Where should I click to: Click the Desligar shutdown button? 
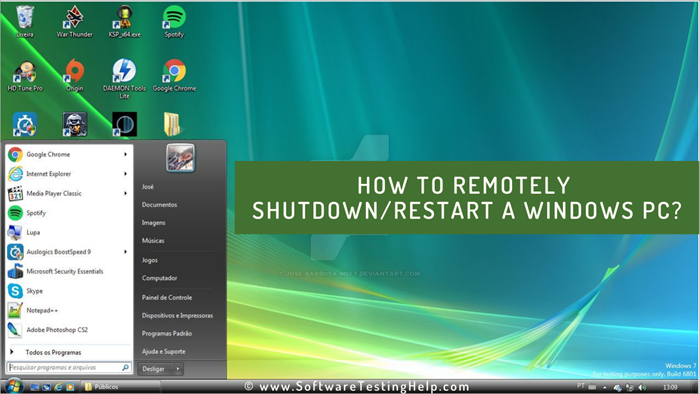pos(155,369)
